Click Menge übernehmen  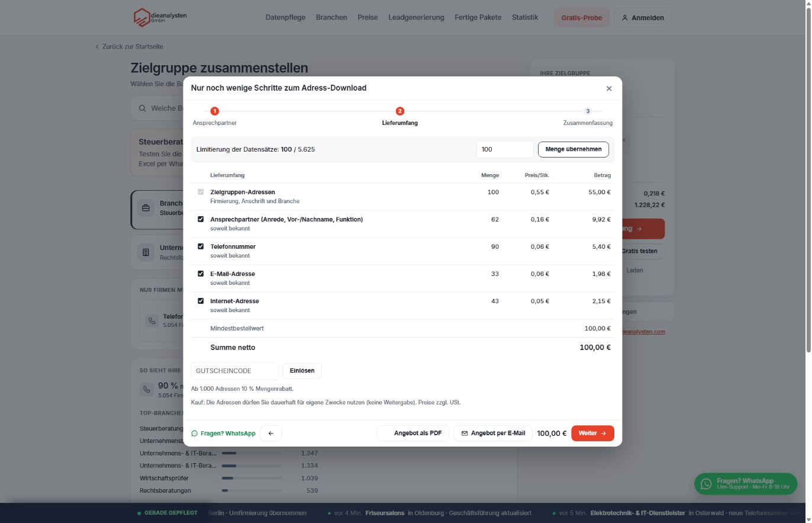(573, 149)
